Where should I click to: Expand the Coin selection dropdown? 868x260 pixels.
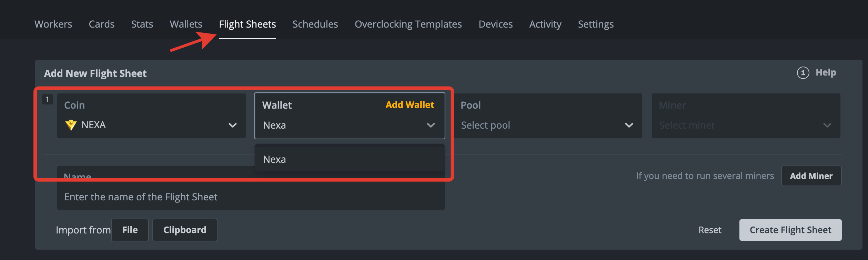pyautogui.click(x=233, y=125)
